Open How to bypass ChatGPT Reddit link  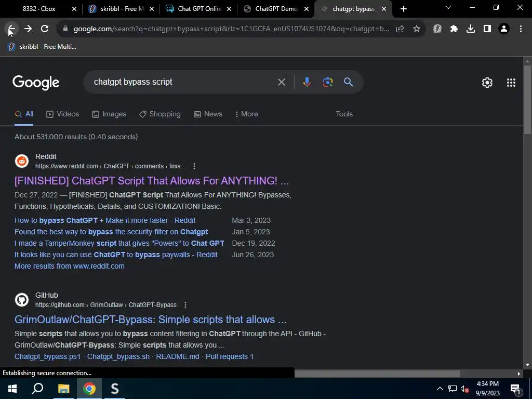(x=105, y=220)
